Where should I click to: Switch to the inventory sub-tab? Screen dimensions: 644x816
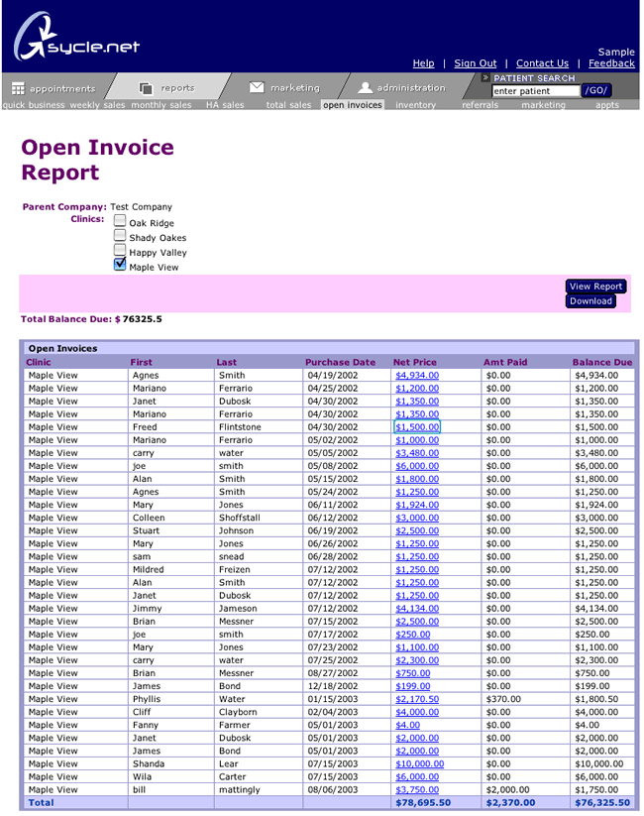415,105
